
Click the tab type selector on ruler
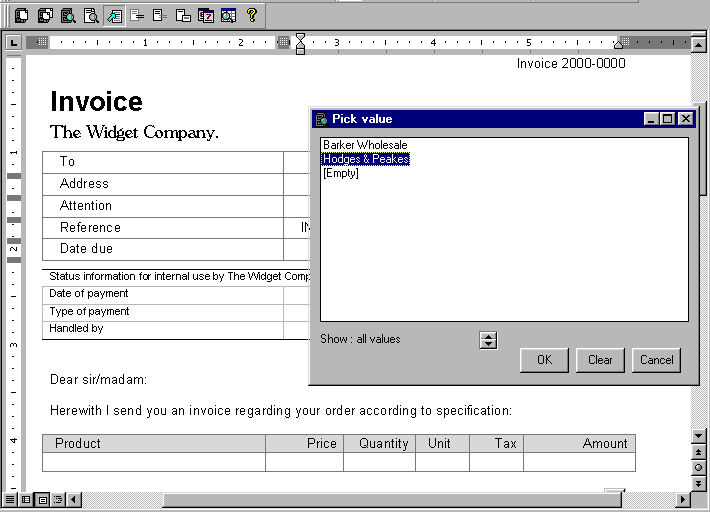pos(14,43)
